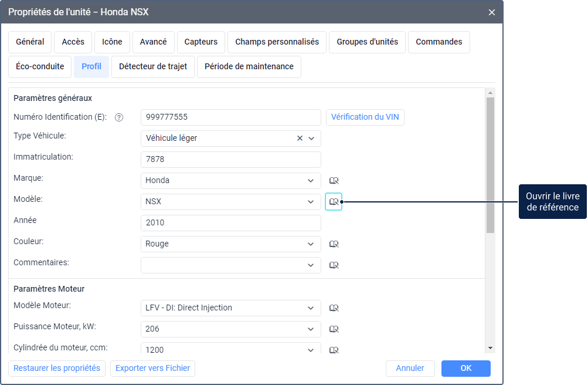588x385 pixels.
Task: Click the Vérification du VIN button
Action: [x=365, y=117]
